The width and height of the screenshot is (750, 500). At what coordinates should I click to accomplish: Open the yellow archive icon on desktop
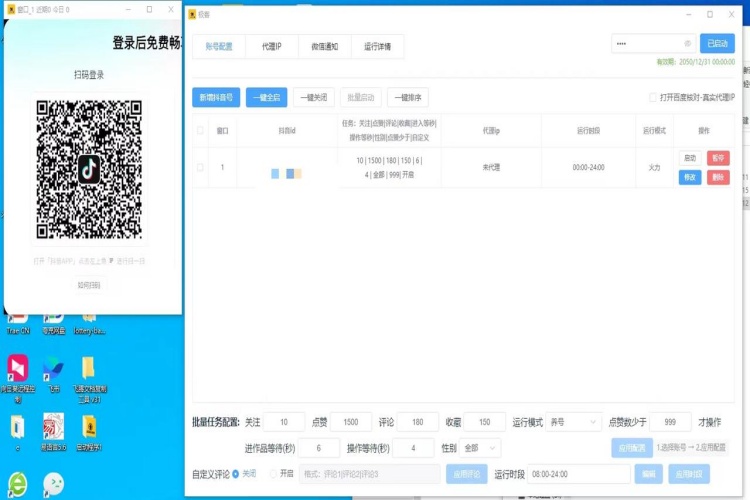[89, 432]
